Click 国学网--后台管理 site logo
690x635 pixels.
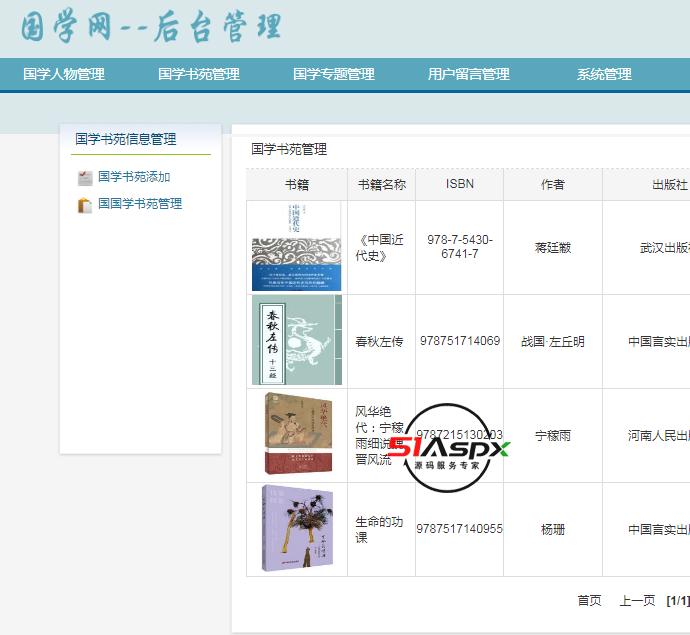tap(151, 27)
